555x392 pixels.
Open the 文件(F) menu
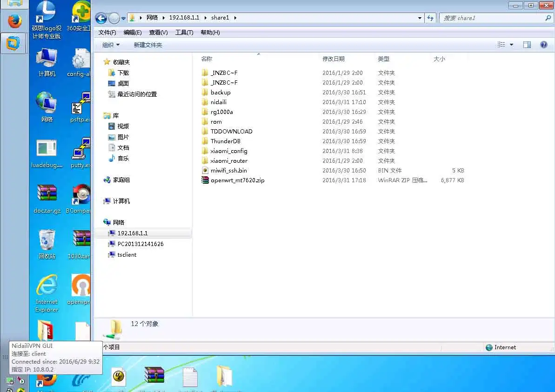107,33
